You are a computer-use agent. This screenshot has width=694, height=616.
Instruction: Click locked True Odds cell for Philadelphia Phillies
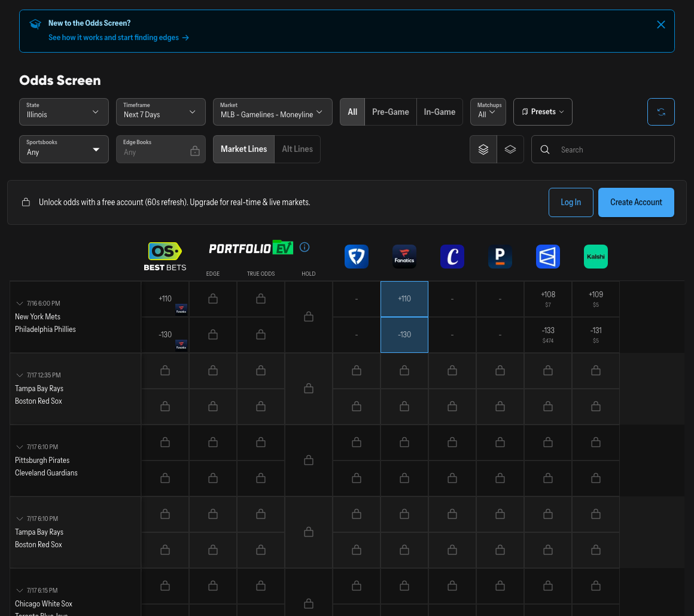click(261, 335)
